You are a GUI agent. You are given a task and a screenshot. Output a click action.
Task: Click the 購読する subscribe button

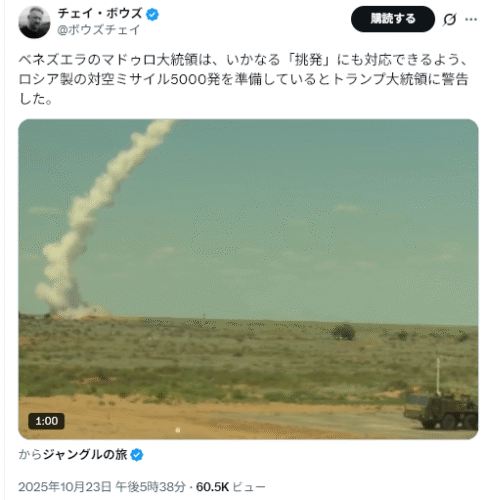tap(393, 19)
